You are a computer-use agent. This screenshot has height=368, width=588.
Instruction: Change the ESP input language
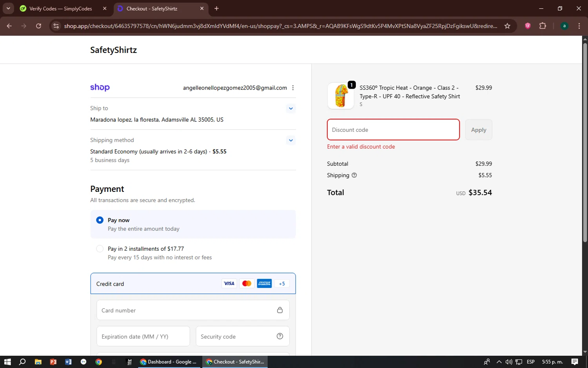[531, 362]
